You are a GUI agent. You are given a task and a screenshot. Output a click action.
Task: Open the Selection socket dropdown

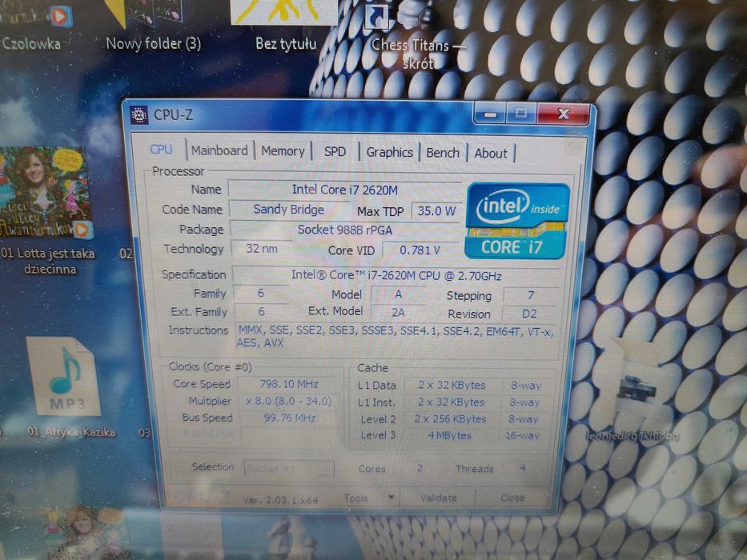pyautogui.click(x=289, y=469)
